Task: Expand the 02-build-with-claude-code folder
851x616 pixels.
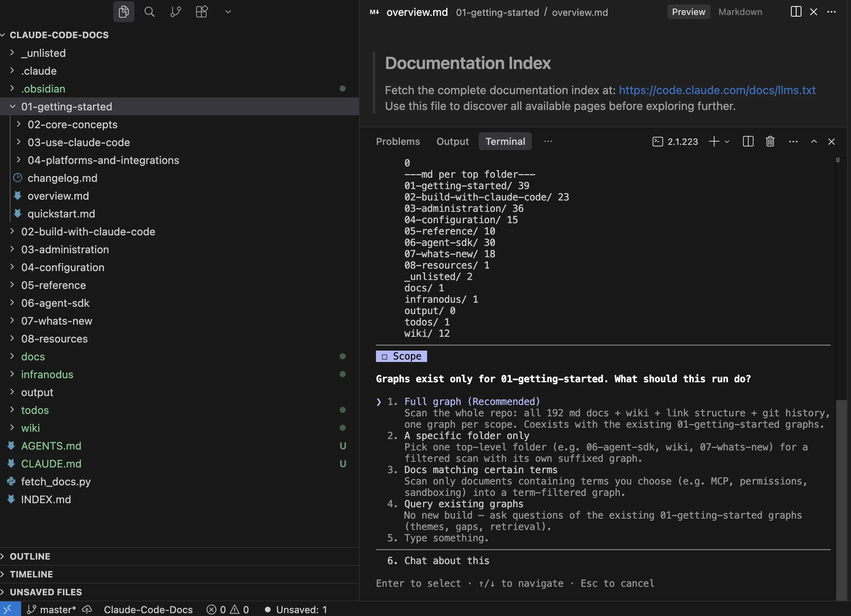Action: tap(179, 231)
